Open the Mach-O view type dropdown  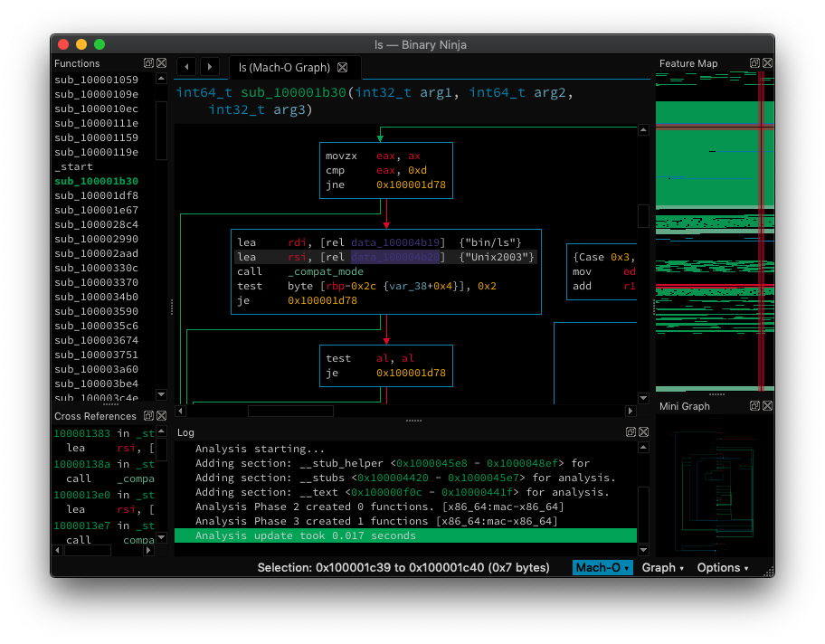(602, 567)
